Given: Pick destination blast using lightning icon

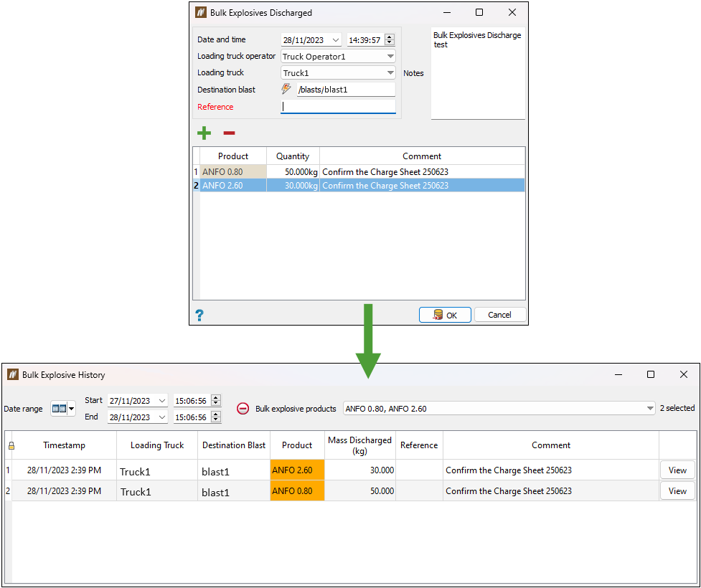Looking at the screenshot, I should point(286,89).
